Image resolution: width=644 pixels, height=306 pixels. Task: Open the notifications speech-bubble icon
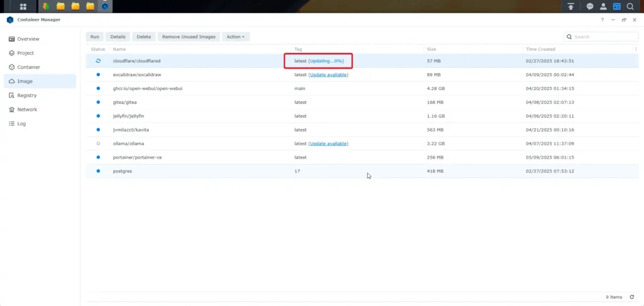pyautogui.click(x=590, y=6)
